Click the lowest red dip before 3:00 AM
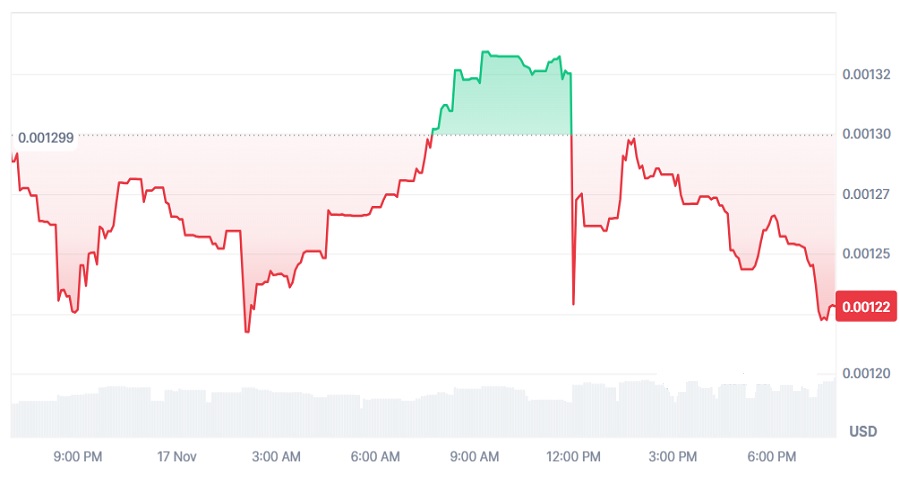Screen dimensions: 900x500 247,331
